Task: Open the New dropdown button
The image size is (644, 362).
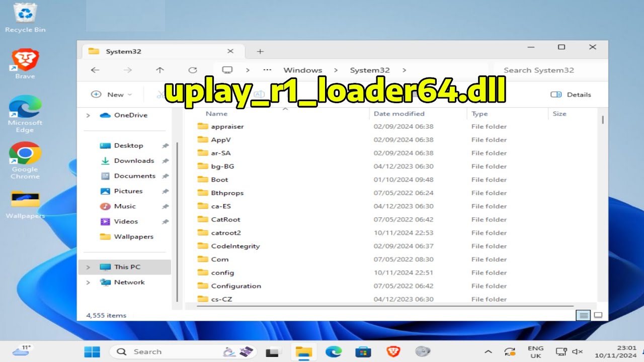Action: tap(111, 95)
